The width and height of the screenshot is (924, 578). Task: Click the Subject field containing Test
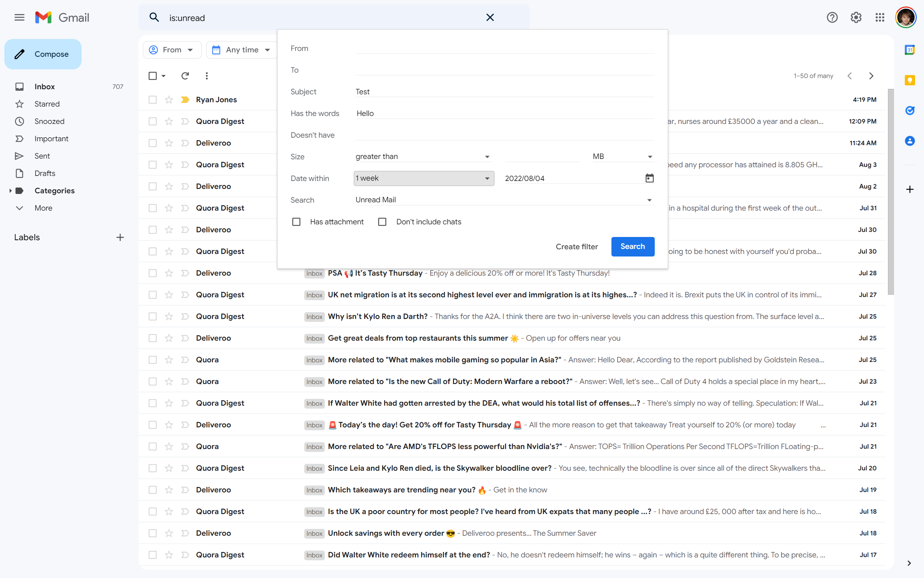tap(505, 92)
